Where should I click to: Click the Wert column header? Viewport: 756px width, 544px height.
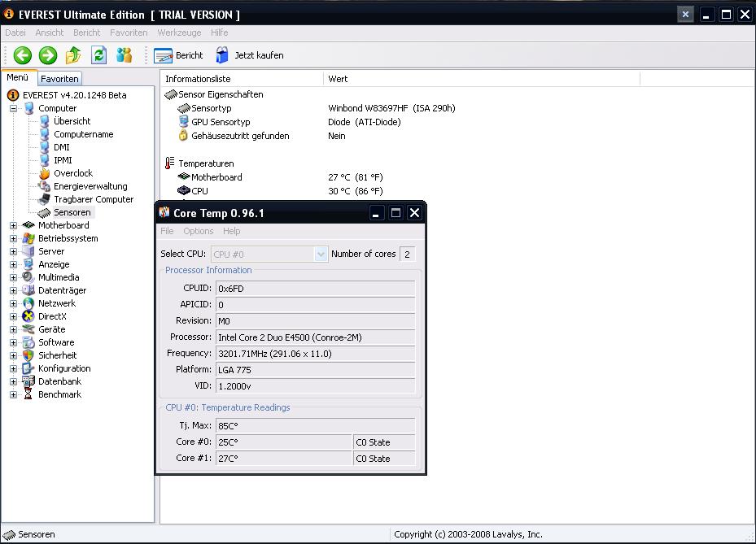click(481, 79)
